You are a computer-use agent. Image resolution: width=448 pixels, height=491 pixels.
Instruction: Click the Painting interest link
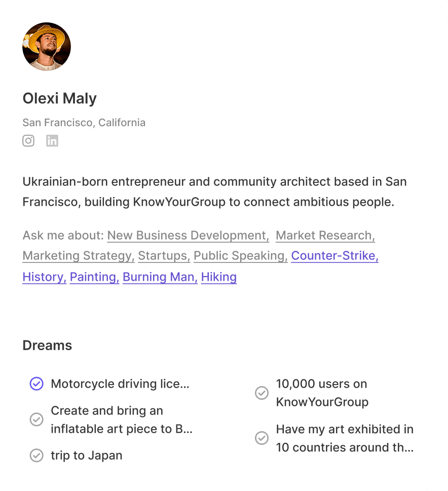coord(94,277)
